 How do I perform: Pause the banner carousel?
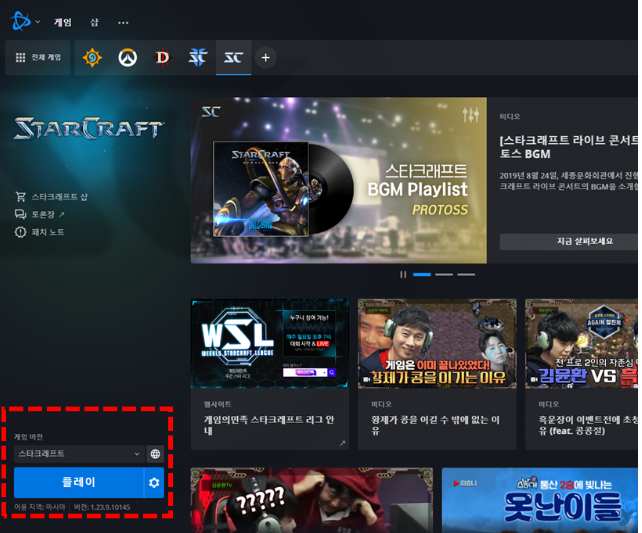click(403, 275)
